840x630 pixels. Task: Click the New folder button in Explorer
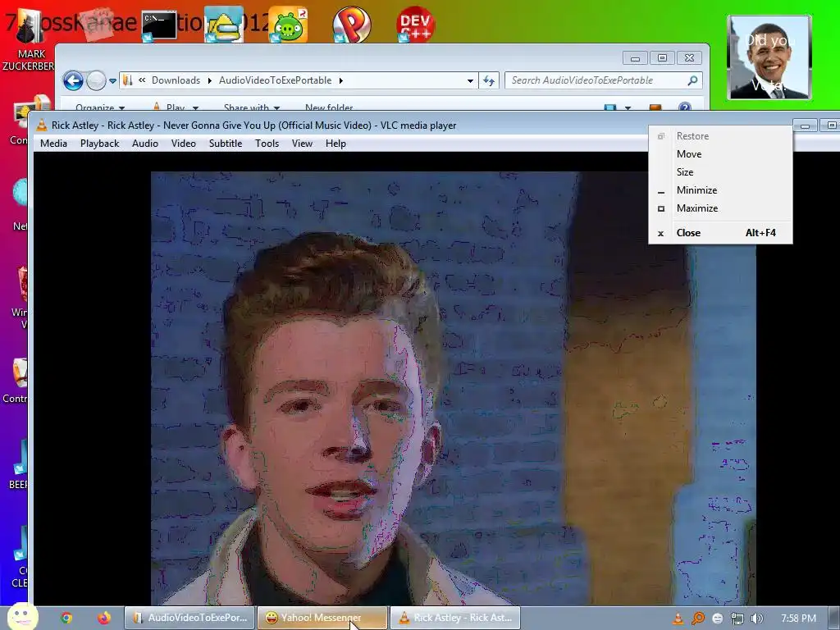[x=329, y=107]
